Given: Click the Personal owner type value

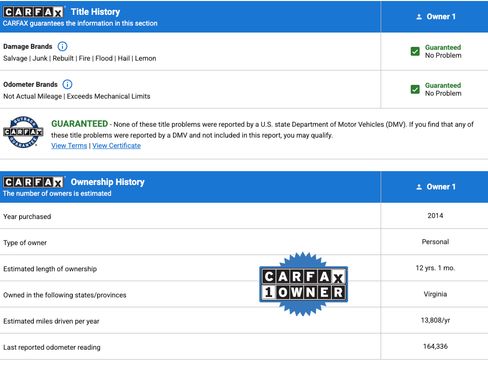Looking at the screenshot, I should [x=435, y=242].
